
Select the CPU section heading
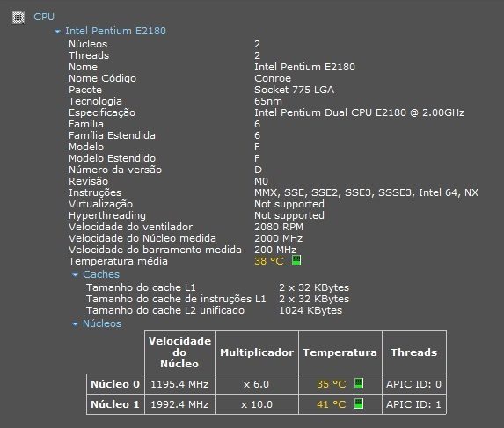pos(44,17)
